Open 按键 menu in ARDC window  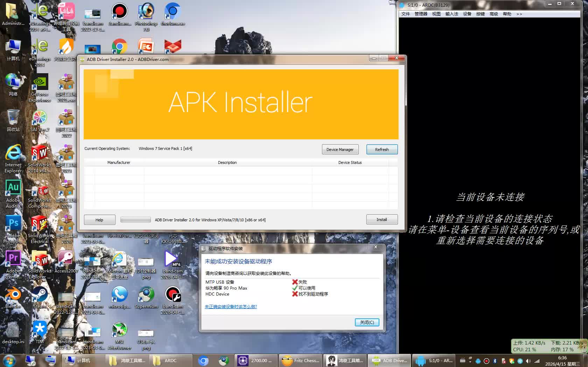(480, 14)
